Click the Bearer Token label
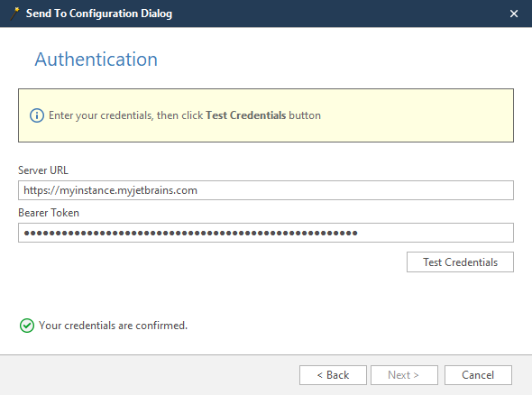Viewport: 532px width, 395px height. (49, 213)
